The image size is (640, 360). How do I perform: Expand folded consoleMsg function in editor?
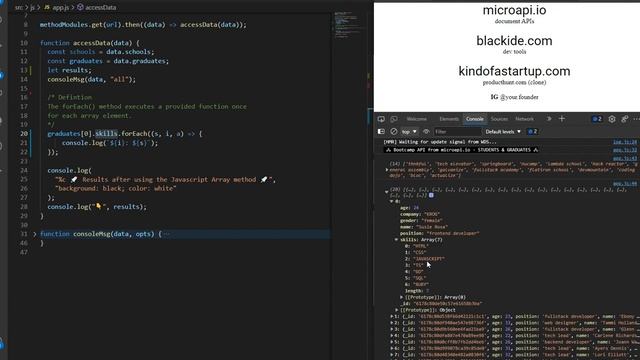tap(35, 234)
